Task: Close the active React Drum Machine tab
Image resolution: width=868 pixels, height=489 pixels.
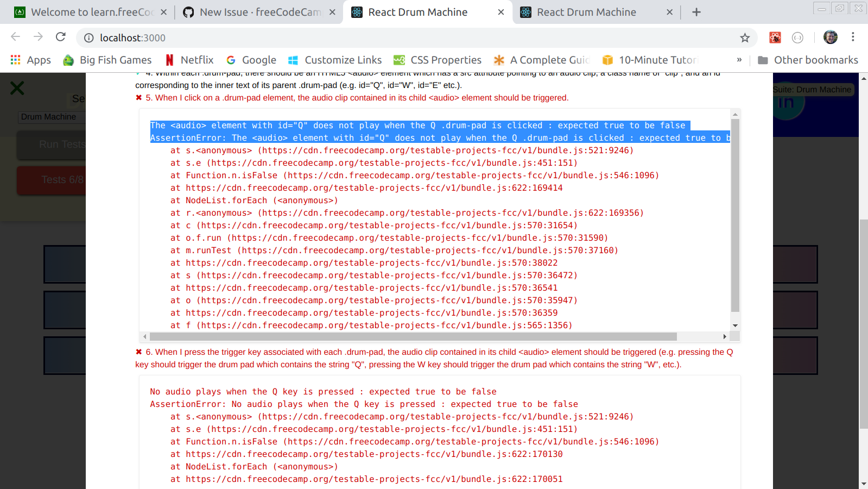Action: [501, 12]
